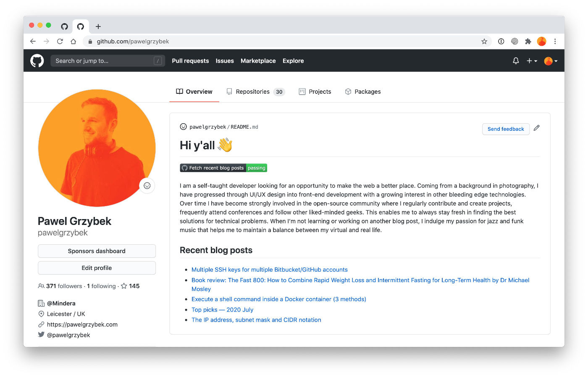Select the Marketplace menu item
The width and height of the screenshot is (588, 378).
(258, 61)
